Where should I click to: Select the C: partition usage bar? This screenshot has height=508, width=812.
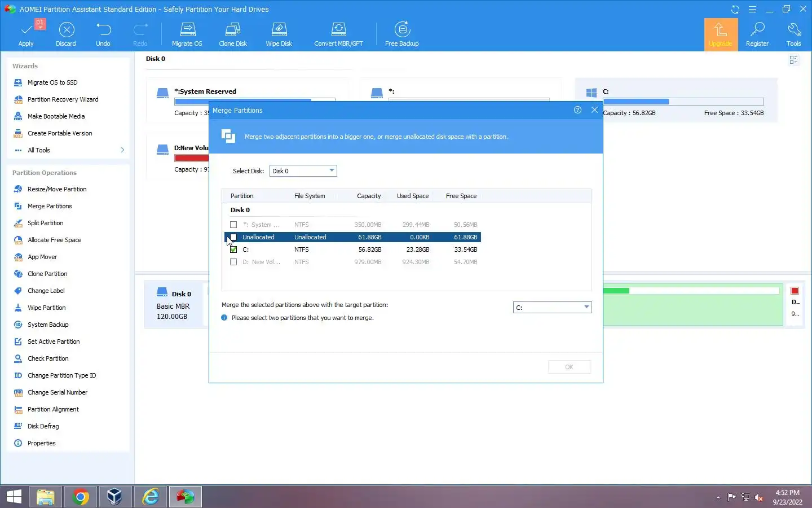coord(683,102)
